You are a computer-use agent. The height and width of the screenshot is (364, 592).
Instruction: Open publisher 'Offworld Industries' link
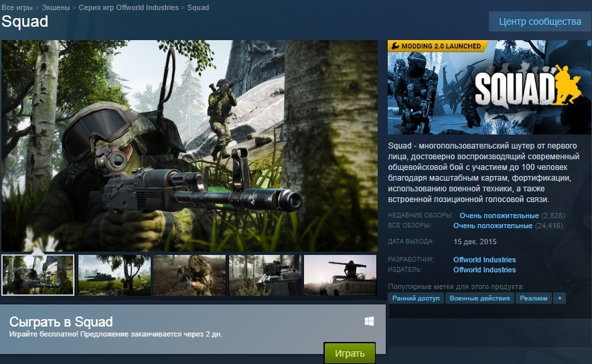pos(484,270)
